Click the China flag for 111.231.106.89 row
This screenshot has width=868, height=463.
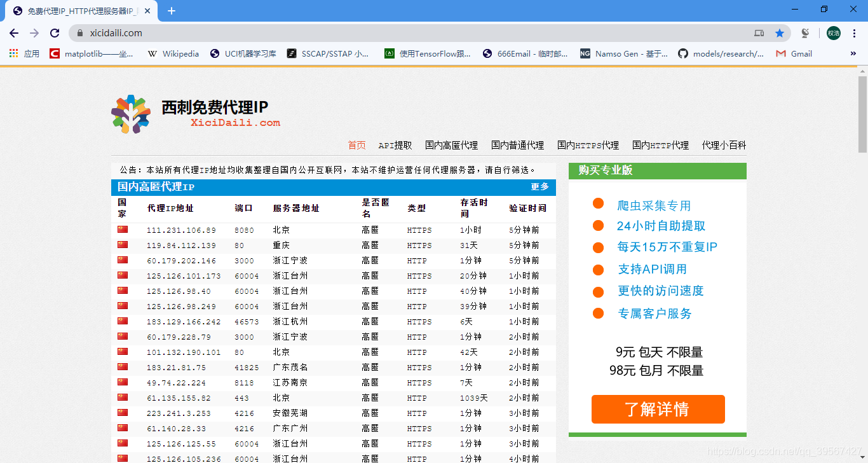(123, 230)
